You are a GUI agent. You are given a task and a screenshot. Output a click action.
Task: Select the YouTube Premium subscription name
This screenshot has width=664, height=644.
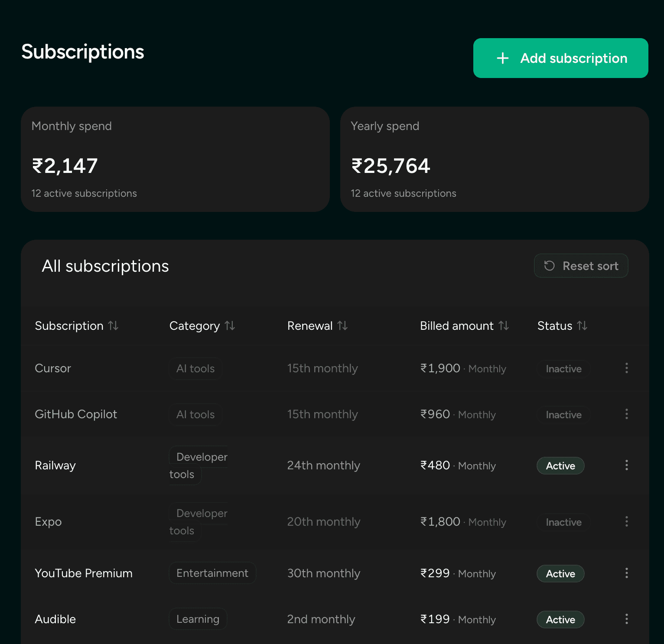tap(84, 573)
